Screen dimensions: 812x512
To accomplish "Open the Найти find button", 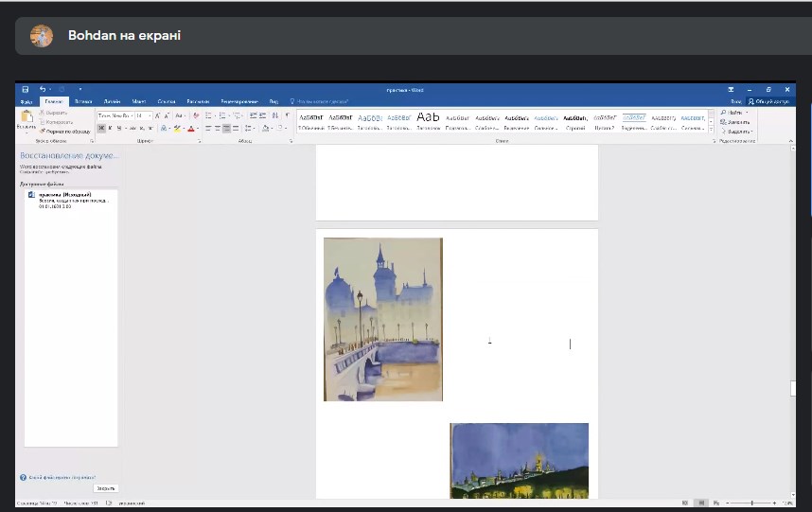I will [734, 113].
